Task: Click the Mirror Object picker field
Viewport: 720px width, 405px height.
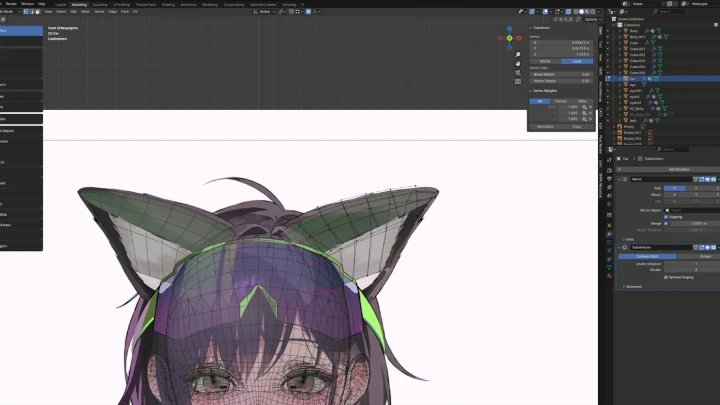Action: click(x=692, y=210)
